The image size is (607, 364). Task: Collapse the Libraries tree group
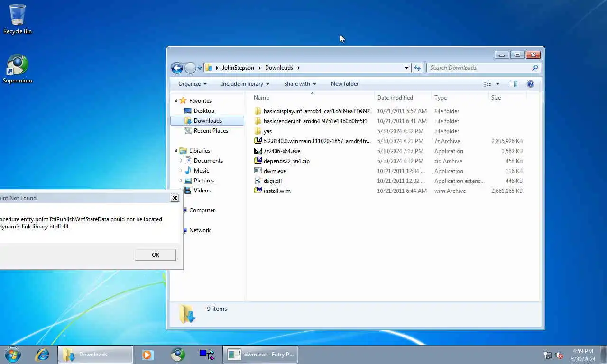(x=176, y=151)
